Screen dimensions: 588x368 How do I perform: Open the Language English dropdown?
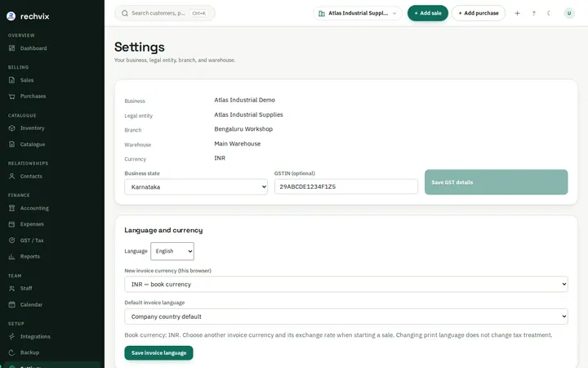[x=172, y=251]
